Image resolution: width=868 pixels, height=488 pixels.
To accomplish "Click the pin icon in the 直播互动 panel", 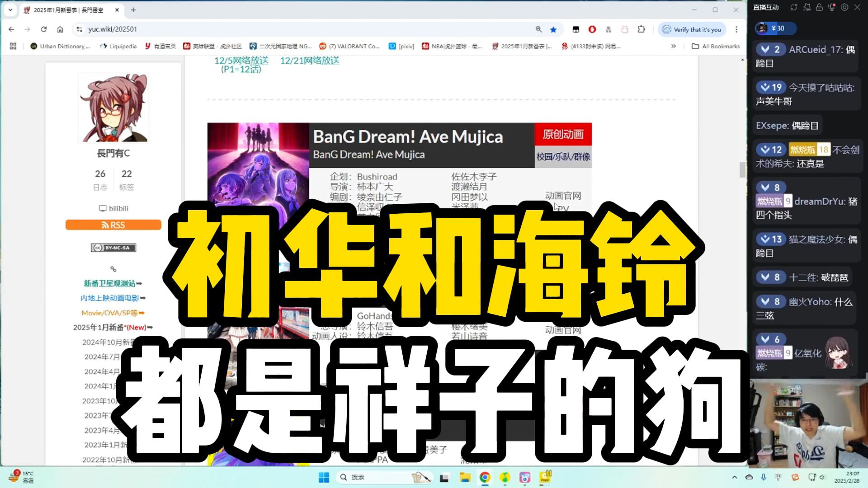I will pos(807,7).
